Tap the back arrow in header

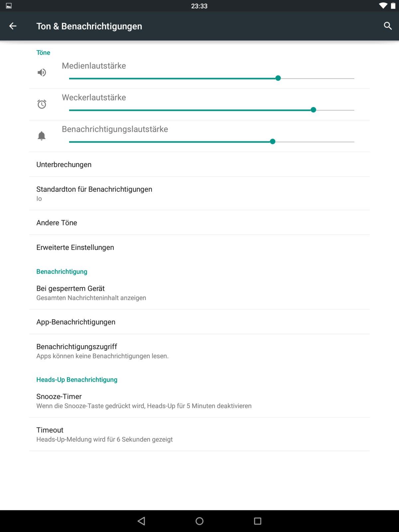point(13,26)
